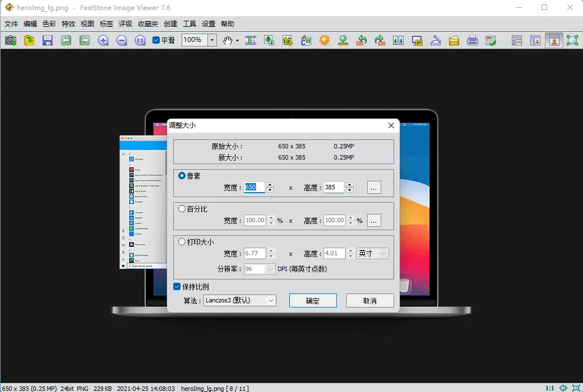Open the 分辨率 96 DPI dropdown
The width and height of the screenshot is (583, 392).
pyautogui.click(x=260, y=269)
